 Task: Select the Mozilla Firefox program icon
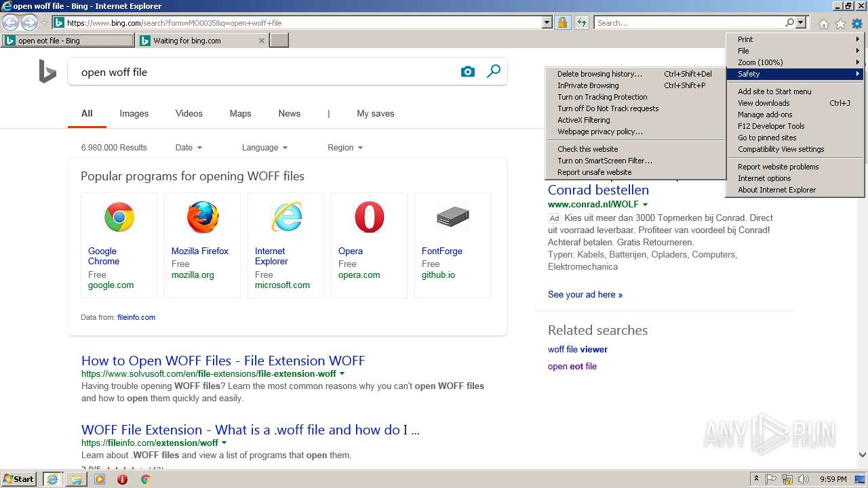pyautogui.click(x=202, y=218)
